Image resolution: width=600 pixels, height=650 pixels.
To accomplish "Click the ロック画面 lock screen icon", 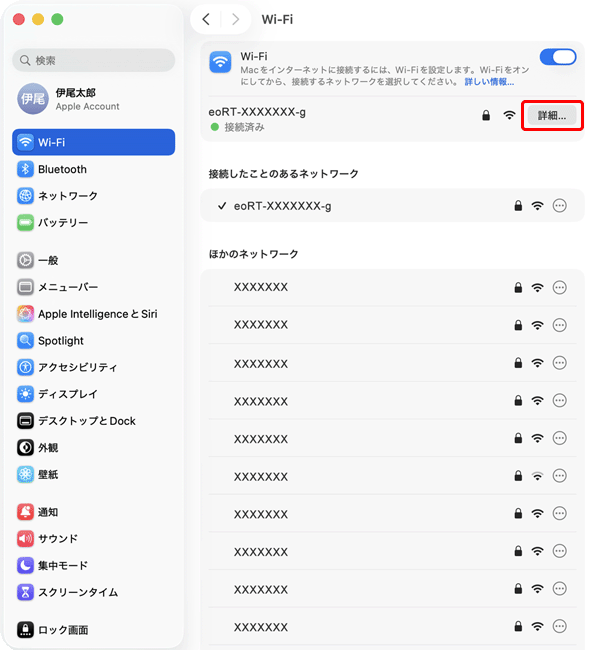I will tap(26, 630).
